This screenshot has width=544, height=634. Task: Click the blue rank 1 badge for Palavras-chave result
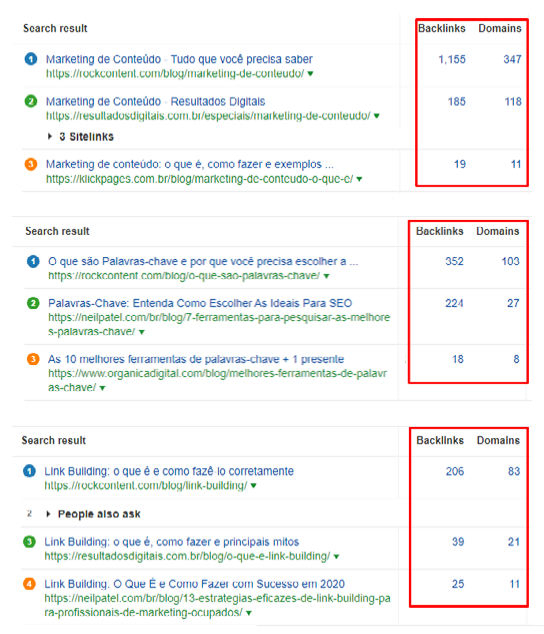[x=33, y=261]
